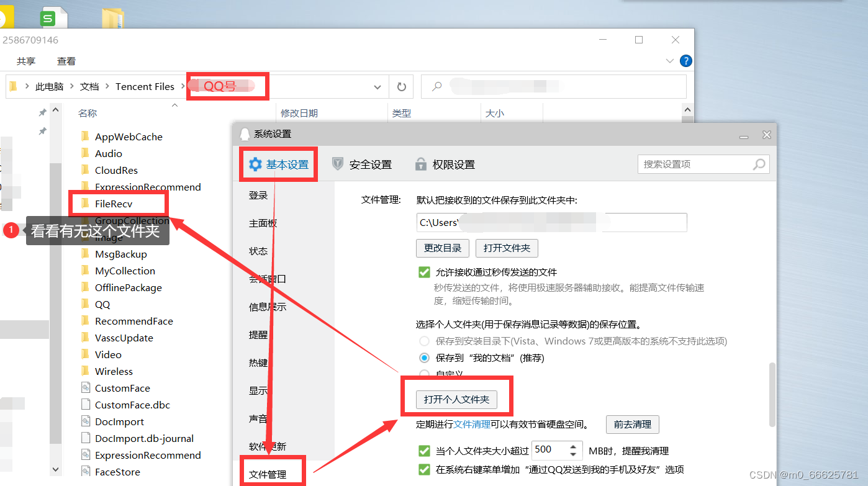Select 保存到“我的文档” radio option
Viewport: 868px width, 486px height.
[424, 358]
